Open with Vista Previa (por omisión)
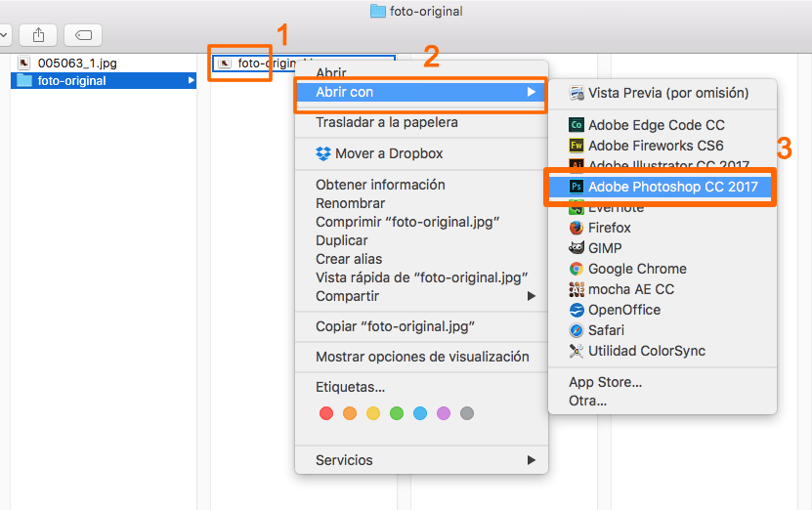The image size is (812, 510). click(667, 93)
